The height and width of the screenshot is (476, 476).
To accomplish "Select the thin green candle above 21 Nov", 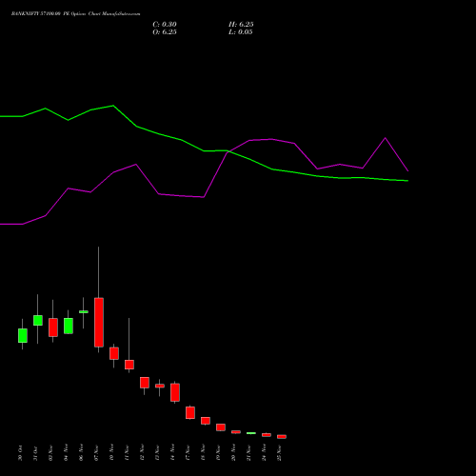I will (x=251, y=433).
